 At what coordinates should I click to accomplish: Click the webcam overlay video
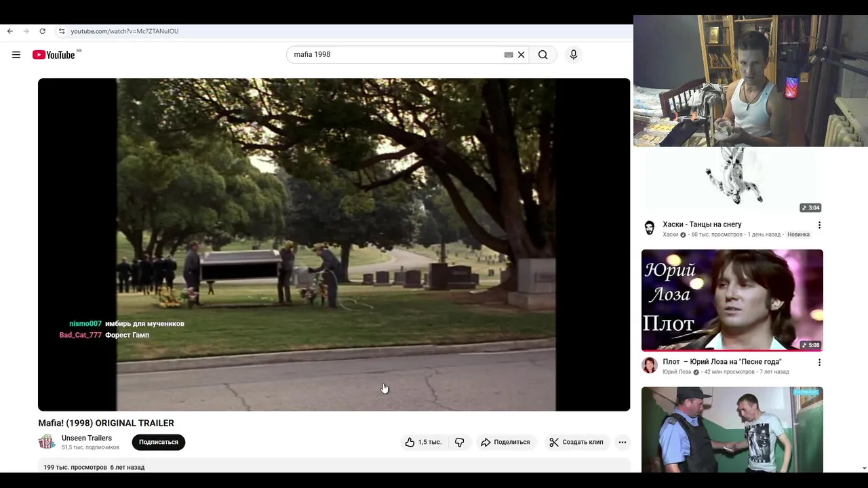tap(751, 81)
